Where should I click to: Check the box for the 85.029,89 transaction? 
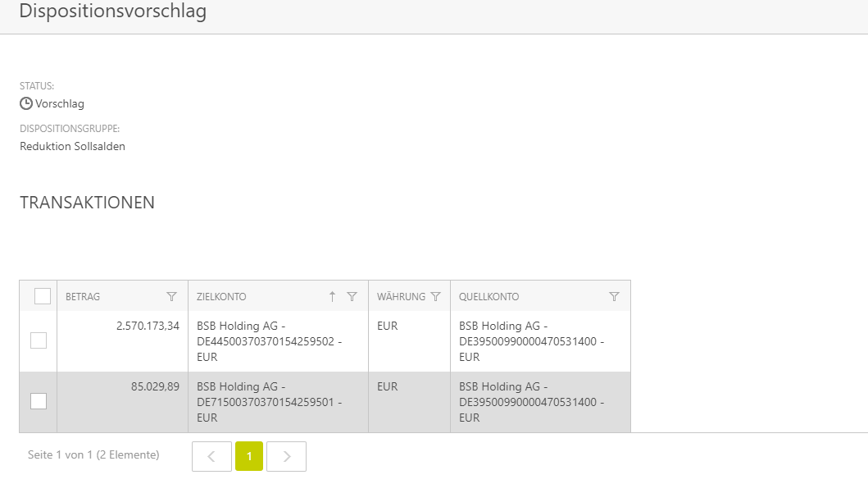pos(39,401)
